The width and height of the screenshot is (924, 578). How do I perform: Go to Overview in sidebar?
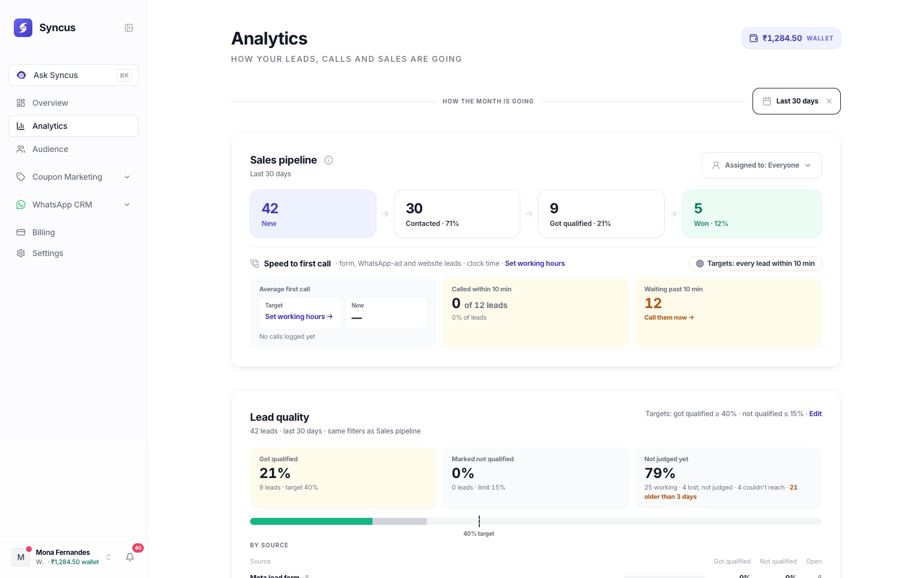coord(73,103)
